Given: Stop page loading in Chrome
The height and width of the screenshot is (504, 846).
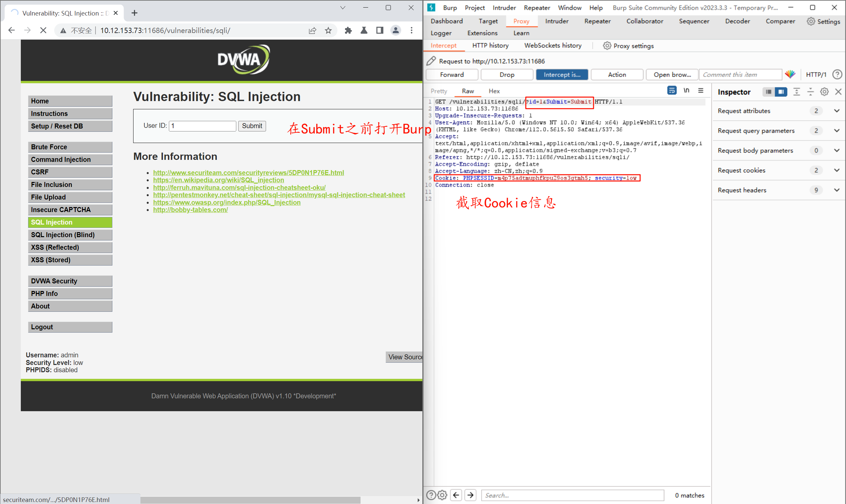Looking at the screenshot, I should [x=43, y=31].
